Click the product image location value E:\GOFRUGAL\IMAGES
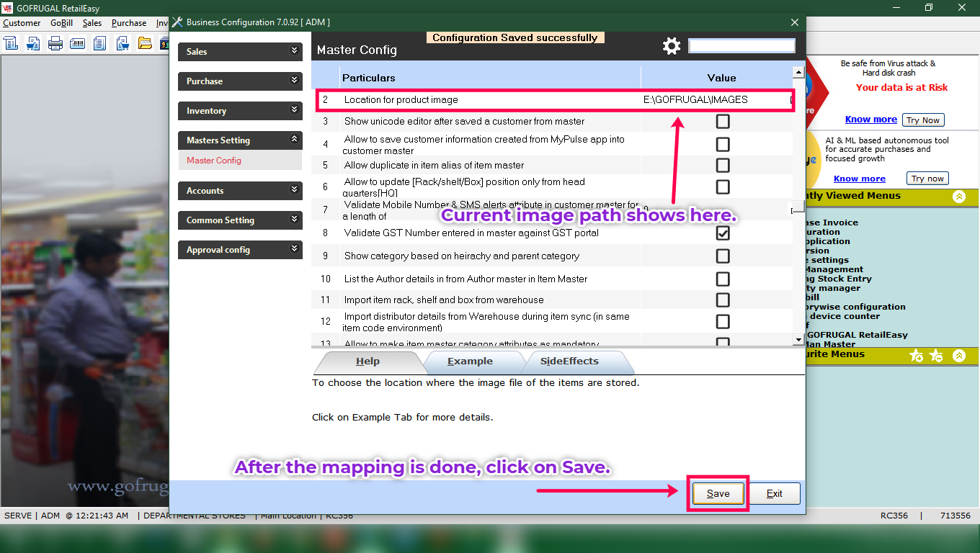 pos(695,100)
